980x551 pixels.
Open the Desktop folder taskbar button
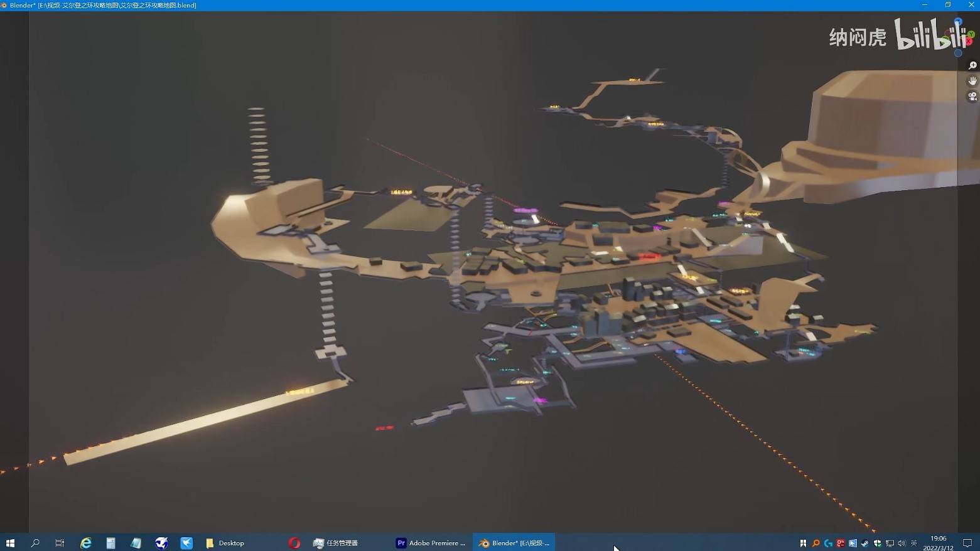pos(225,543)
